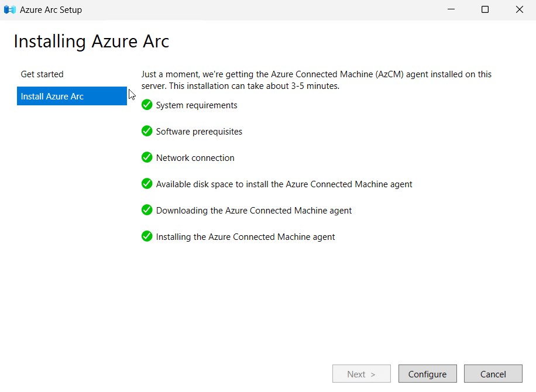Cancel the Azure Arc installation

pyautogui.click(x=493, y=373)
